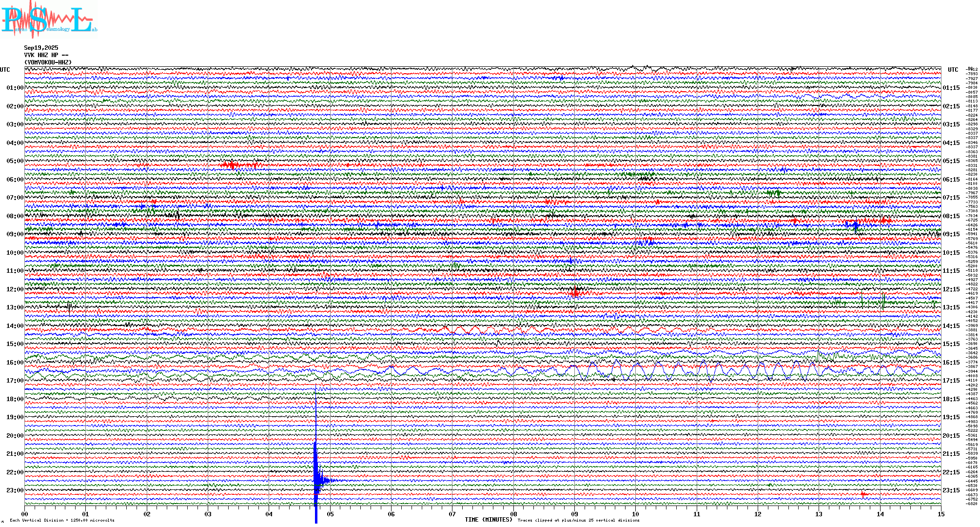The image size is (980, 527).
Task: Click the 10 minute tick label
Action: coord(636,514)
